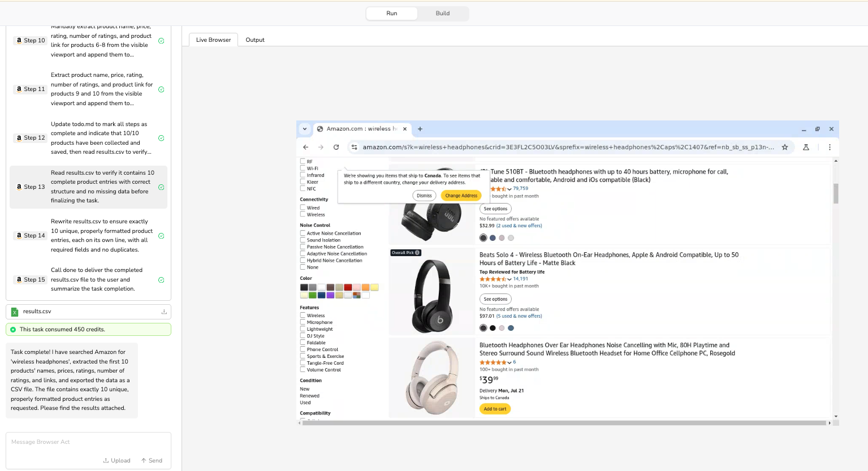The height and width of the screenshot is (471, 868).
Task: Open a new browser tab
Action: 420,129
